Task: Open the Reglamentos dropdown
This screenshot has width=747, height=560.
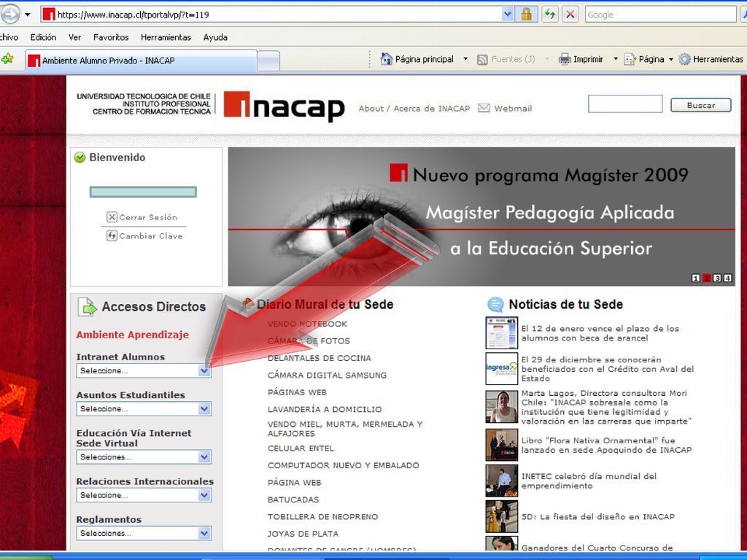Action: 144,533
